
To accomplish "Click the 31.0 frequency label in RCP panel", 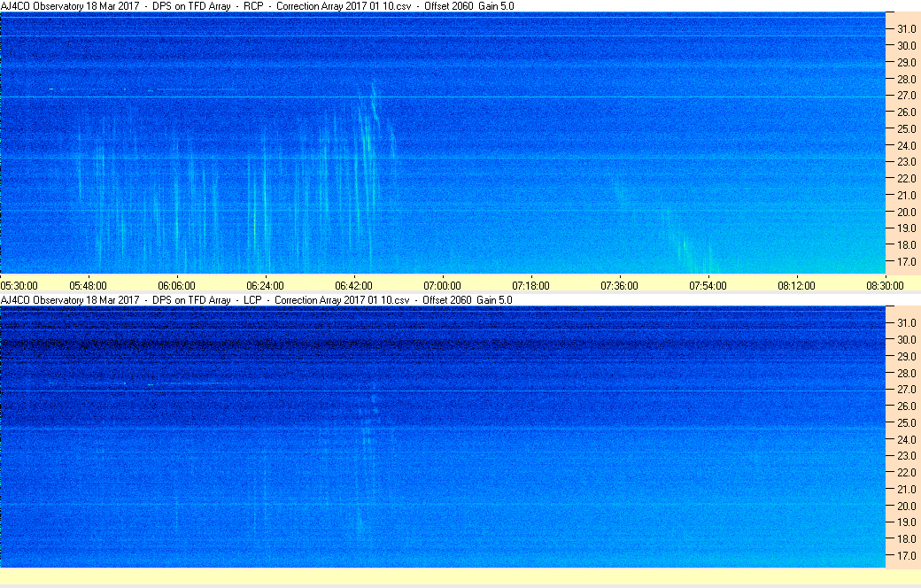I will tap(906, 29).
